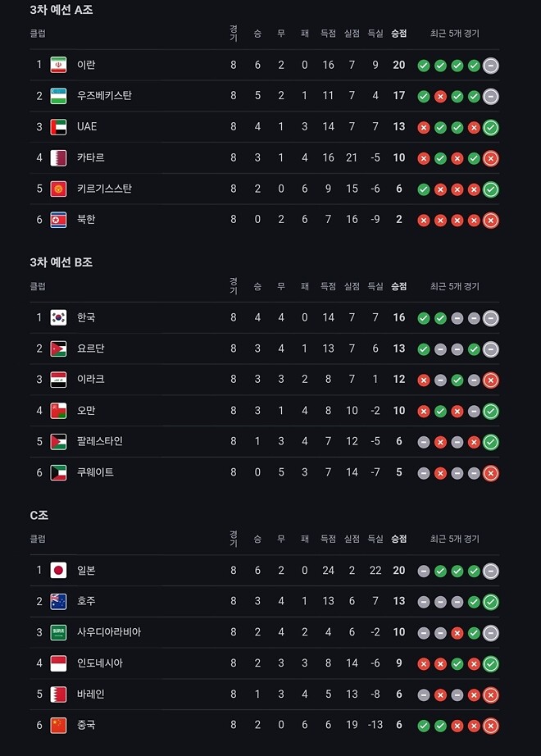This screenshot has width=541, height=756.
Task: Click the Iran flag icon
Action: (x=58, y=65)
